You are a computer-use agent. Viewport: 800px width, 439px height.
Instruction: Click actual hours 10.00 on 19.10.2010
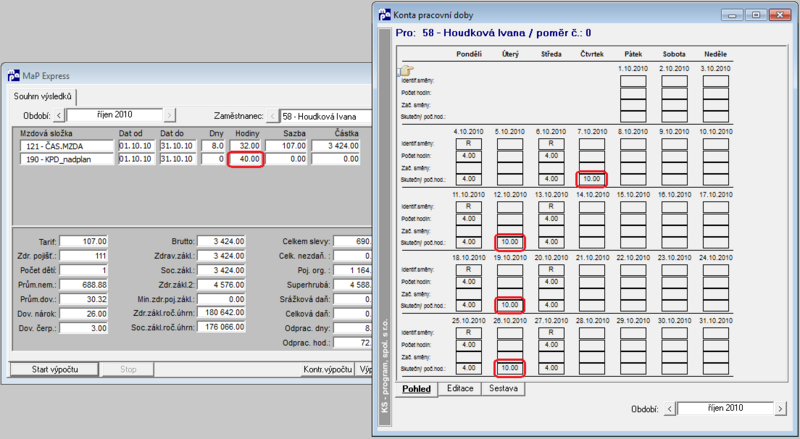(x=510, y=305)
